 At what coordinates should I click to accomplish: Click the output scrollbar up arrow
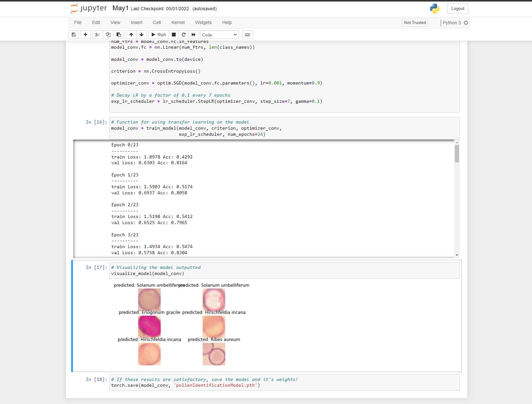pos(457,142)
